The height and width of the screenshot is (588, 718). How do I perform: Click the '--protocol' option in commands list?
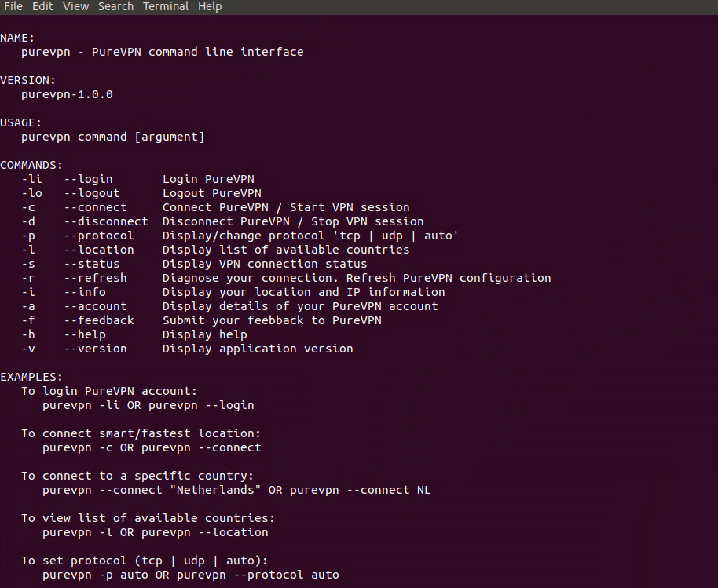[x=99, y=236]
